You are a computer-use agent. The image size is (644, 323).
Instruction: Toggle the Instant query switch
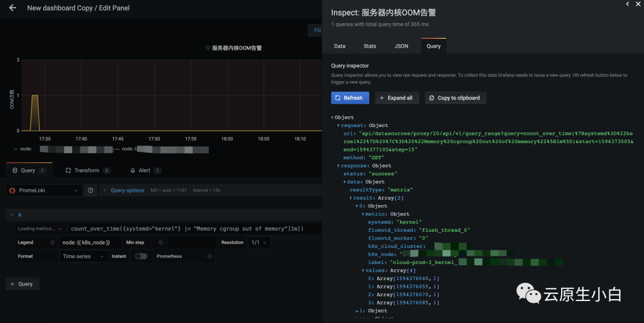141,256
